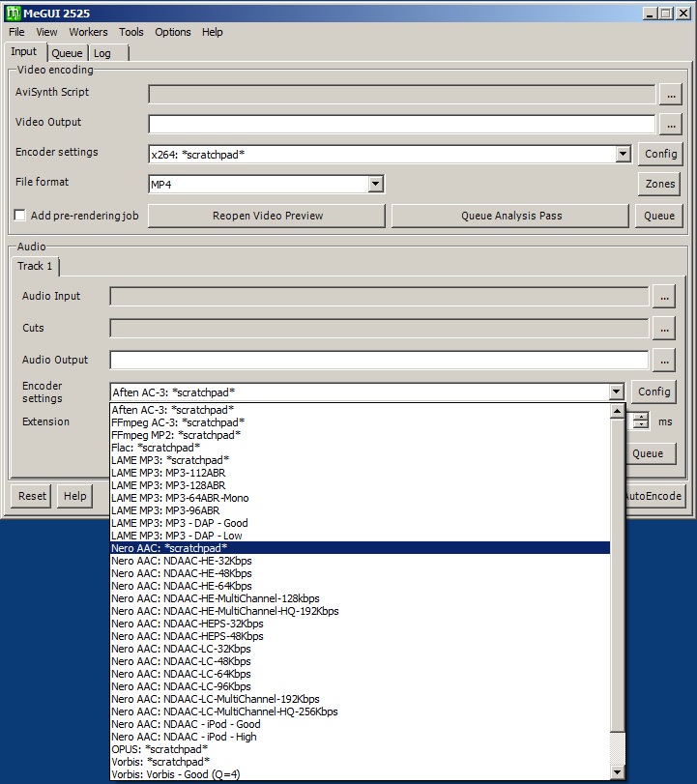Open the File menu
Viewport: 697px width, 784px height.
click(16, 32)
